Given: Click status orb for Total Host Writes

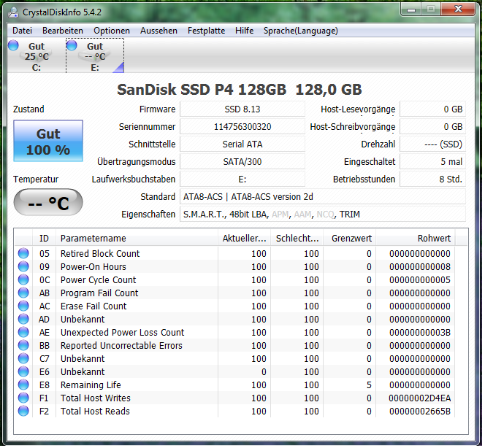Looking at the screenshot, I should [23, 398].
